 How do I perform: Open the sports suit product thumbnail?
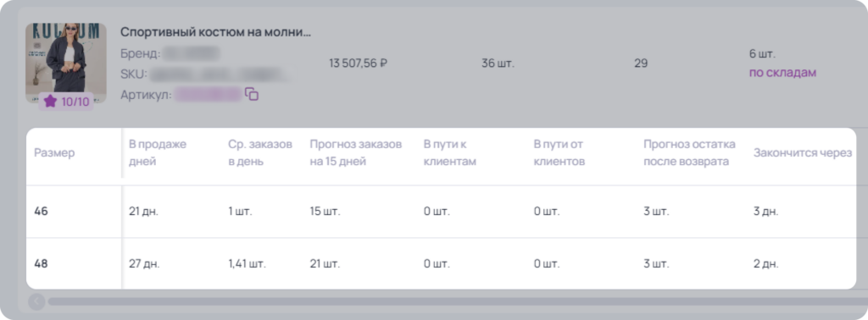pos(66,63)
